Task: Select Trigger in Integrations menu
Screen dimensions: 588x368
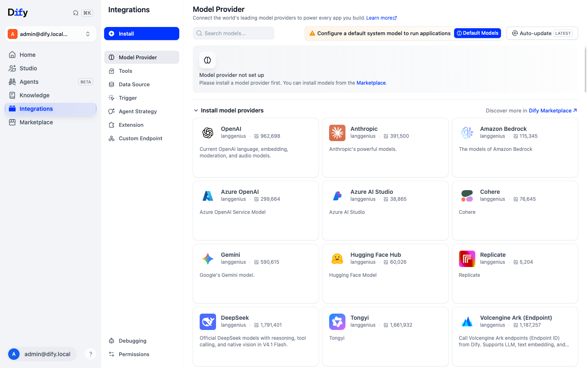Action: tap(142, 98)
